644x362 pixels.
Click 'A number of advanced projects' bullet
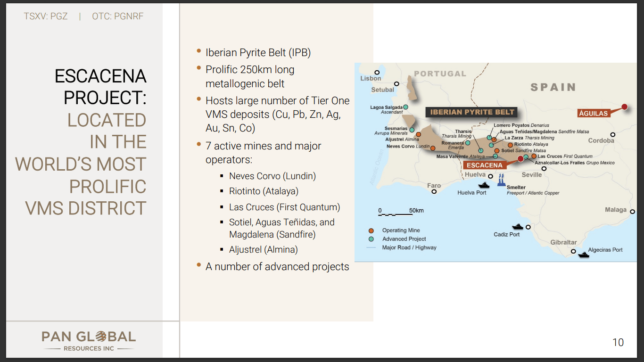pyautogui.click(x=277, y=267)
